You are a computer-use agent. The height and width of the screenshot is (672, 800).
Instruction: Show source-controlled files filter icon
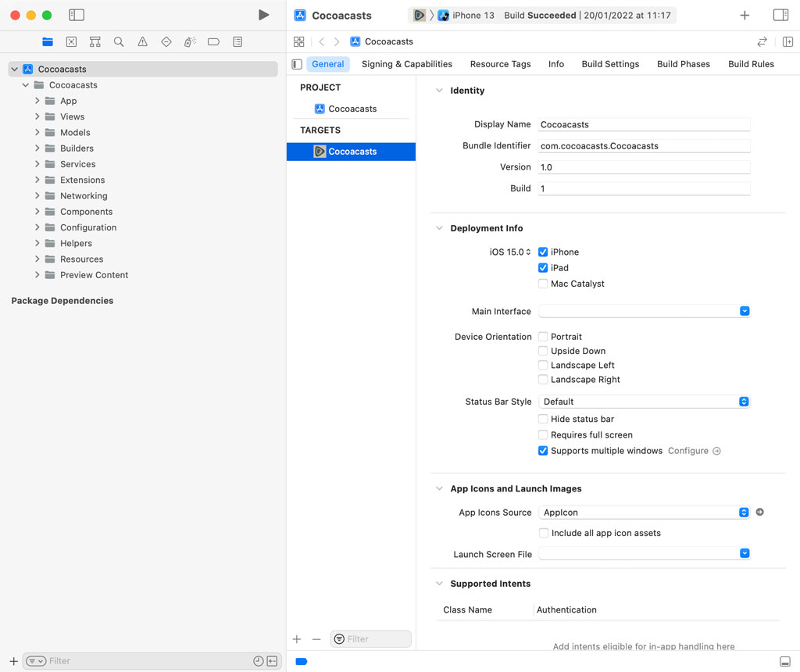pos(273,661)
